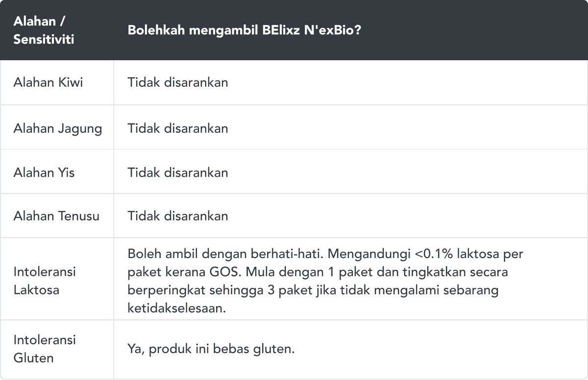Select the 'Intoleransi Gluten' cell
The image size is (588, 380).
pyautogui.click(x=57, y=349)
